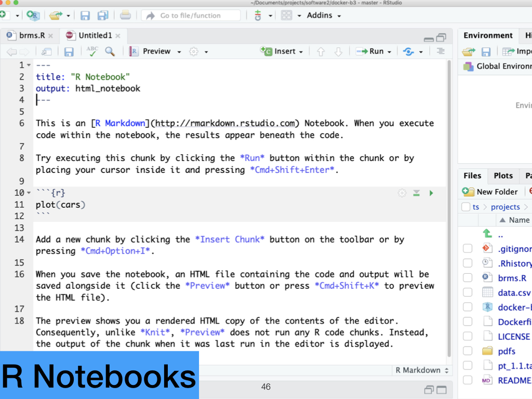This screenshot has width=532, height=399.
Task: Click the publish blue icon in editor toolbar
Action: 408,51
